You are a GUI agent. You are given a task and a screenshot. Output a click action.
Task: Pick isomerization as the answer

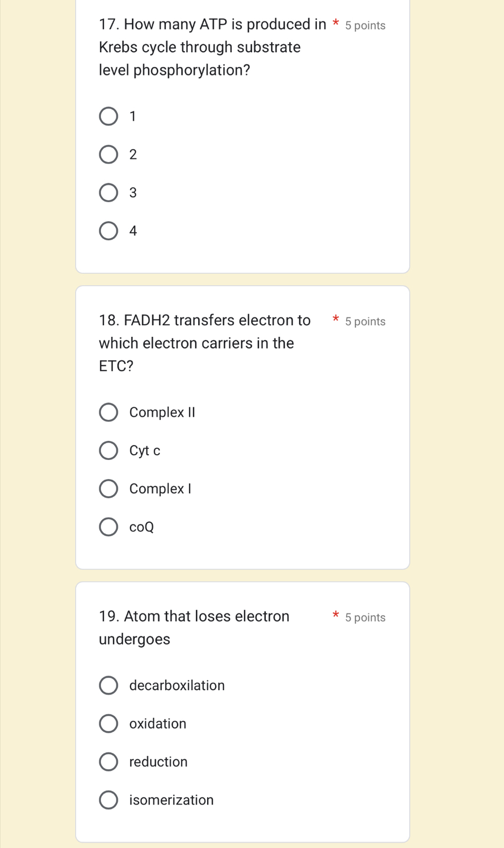[109, 800]
